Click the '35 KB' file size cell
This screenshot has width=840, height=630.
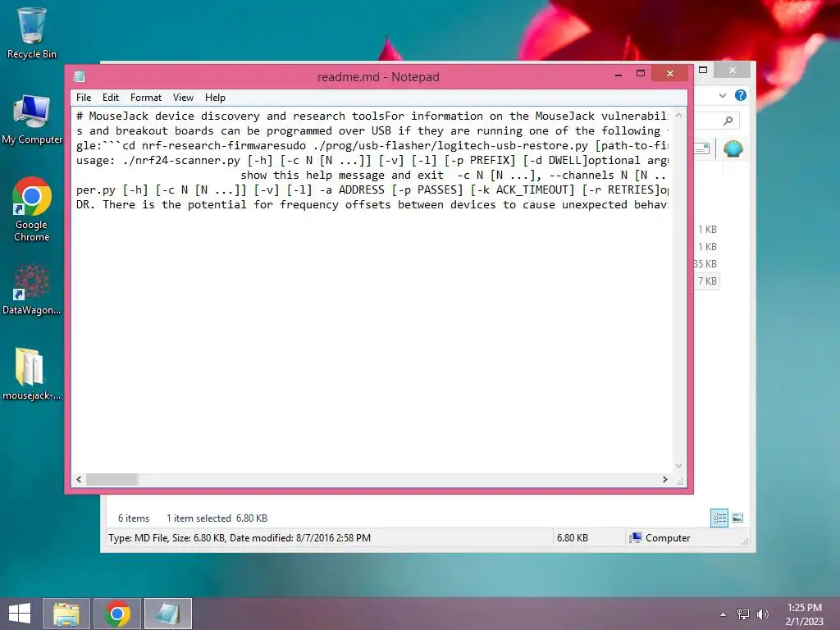pos(705,263)
